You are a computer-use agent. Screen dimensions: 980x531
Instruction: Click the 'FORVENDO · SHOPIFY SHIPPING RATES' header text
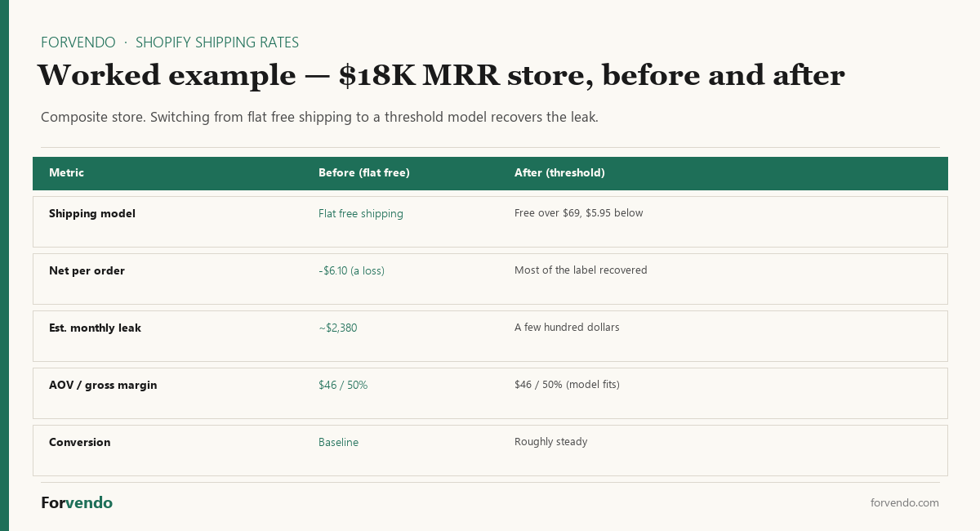click(170, 42)
